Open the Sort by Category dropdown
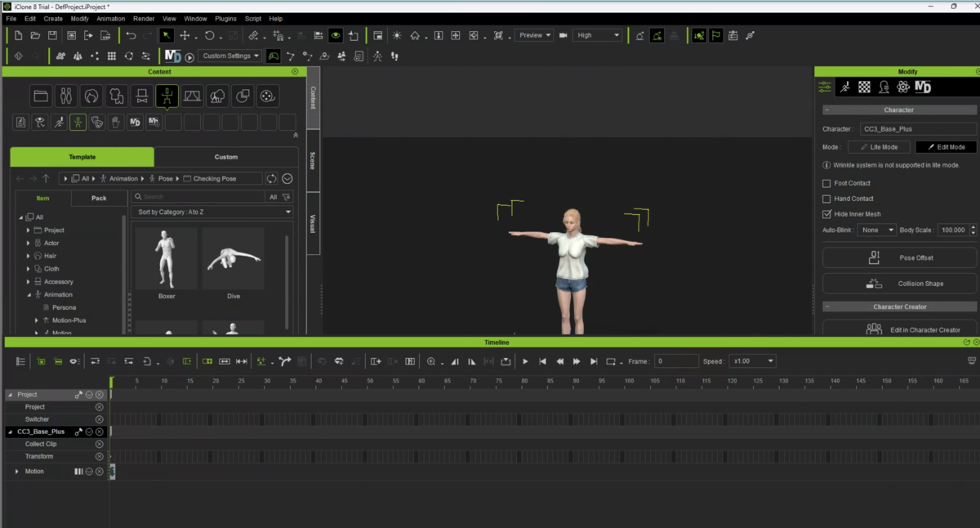This screenshot has height=528, width=980. click(212, 211)
